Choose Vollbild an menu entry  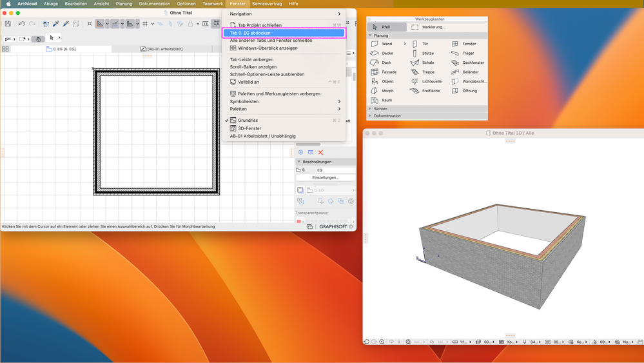[x=284, y=82]
